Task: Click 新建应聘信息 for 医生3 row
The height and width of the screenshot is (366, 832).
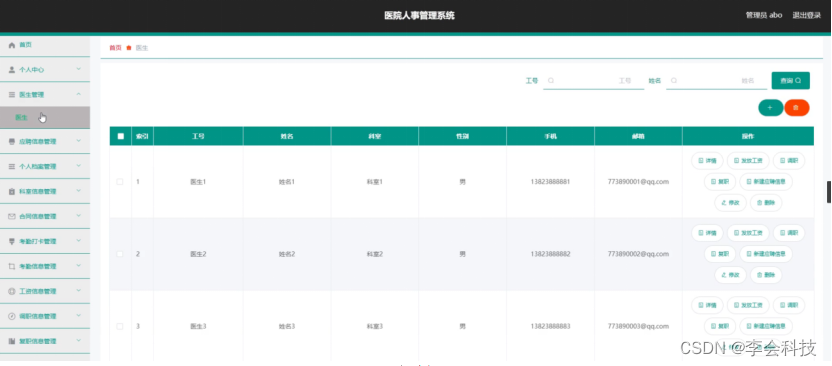Action: click(766, 326)
